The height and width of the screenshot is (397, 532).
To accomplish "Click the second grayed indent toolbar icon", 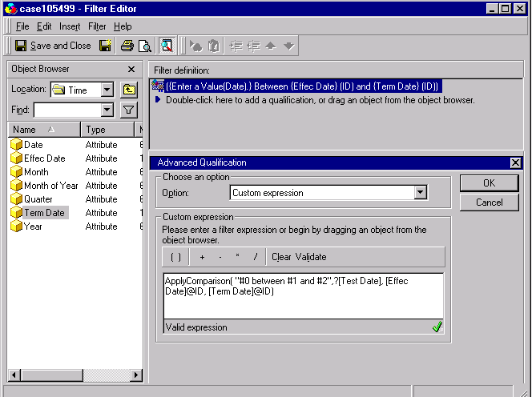I will coord(253,46).
